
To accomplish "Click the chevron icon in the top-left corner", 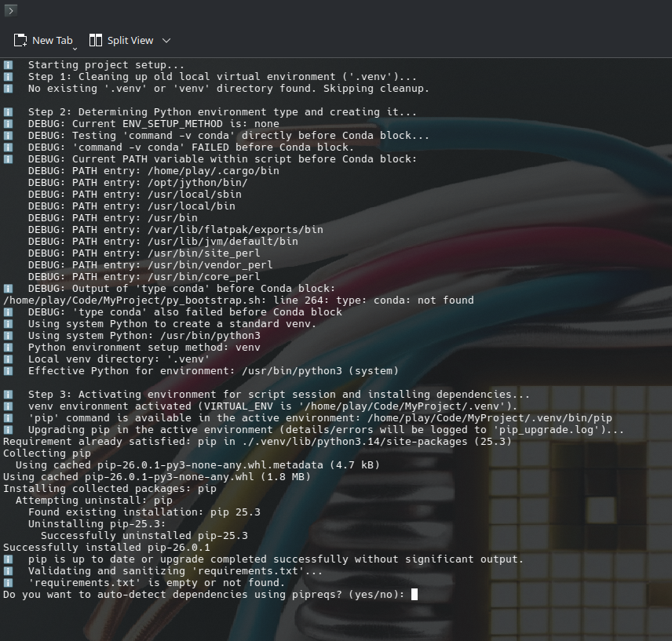I will tap(9, 11).
